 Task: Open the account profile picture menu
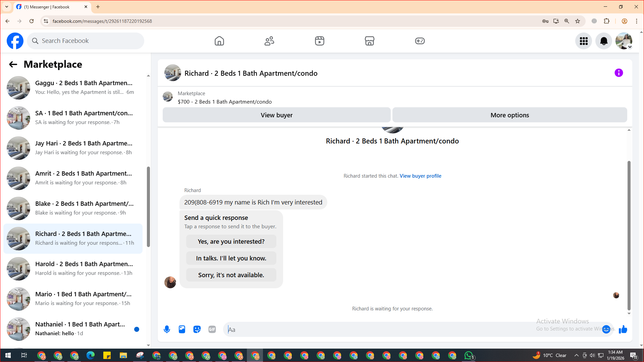[624, 41]
